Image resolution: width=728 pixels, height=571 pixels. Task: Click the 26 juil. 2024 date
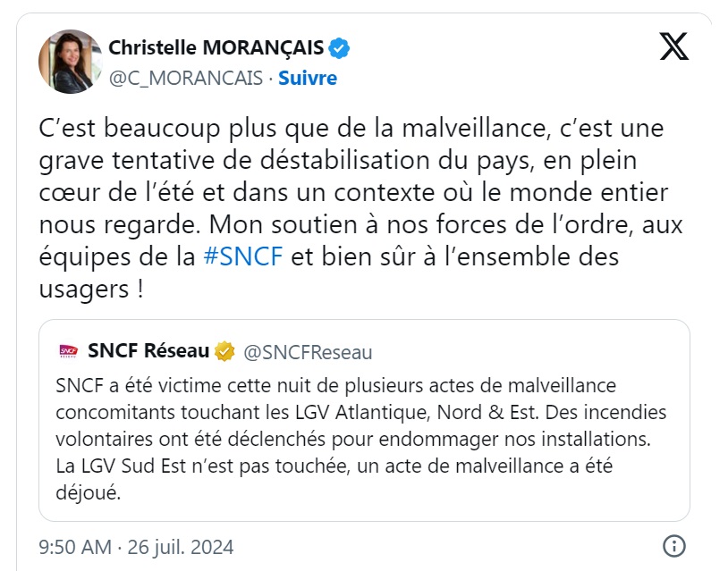(182, 545)
